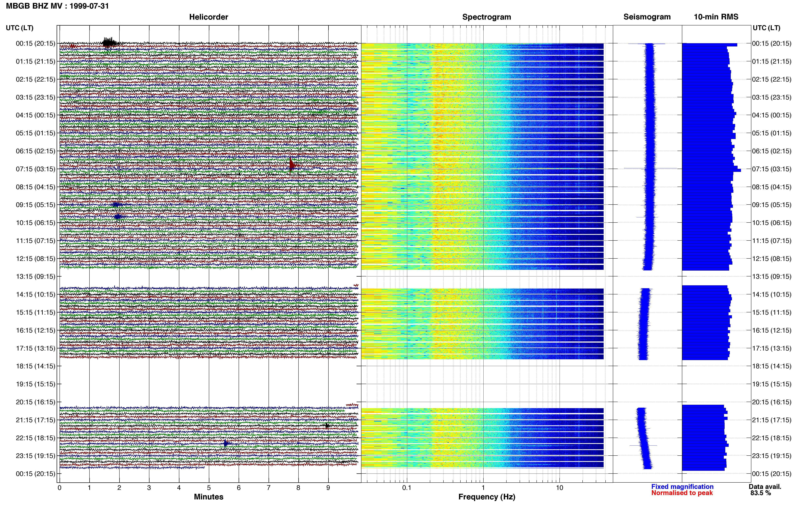Click the '0' tick on the minutes axis

[59, 487]
